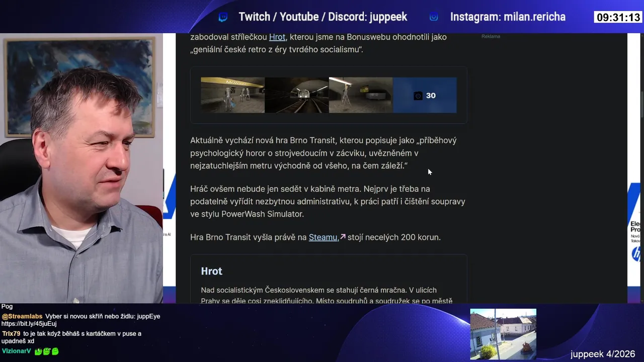Click the Reklama label above the sidebar
The height and width of the screenshot is (362, 644).
pyautogui.click(x=491, y=36)
